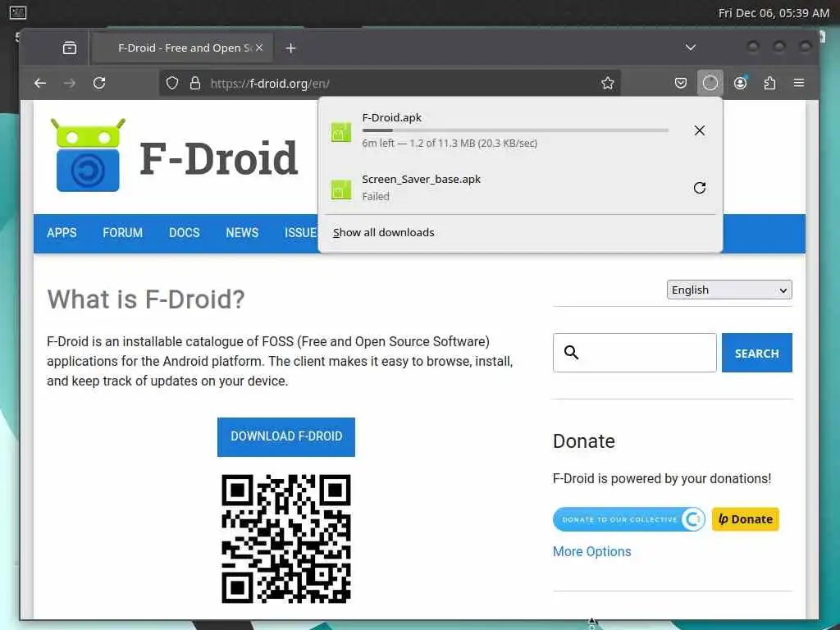This screenshot has width=840, height=630.
Task: Save page to Pocket
Action: 681,83
